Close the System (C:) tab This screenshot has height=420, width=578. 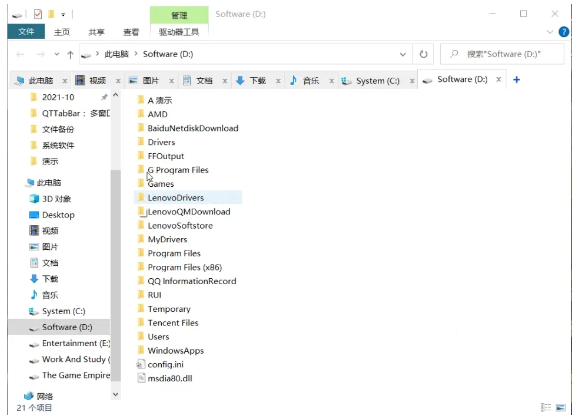[412, 81]
